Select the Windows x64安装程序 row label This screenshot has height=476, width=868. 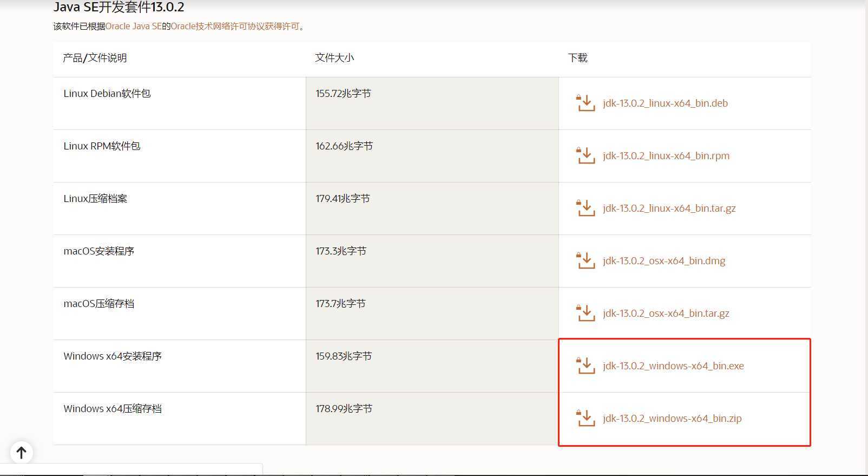pos(113,356)
